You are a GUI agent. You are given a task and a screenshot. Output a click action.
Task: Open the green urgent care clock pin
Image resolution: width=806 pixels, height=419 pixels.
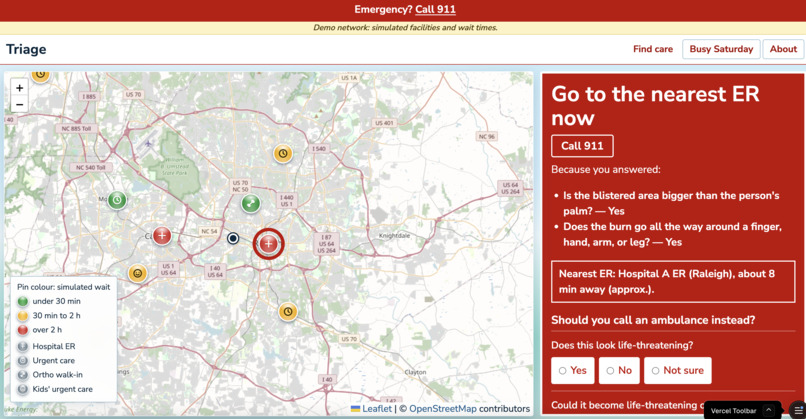tap(117, 200)
